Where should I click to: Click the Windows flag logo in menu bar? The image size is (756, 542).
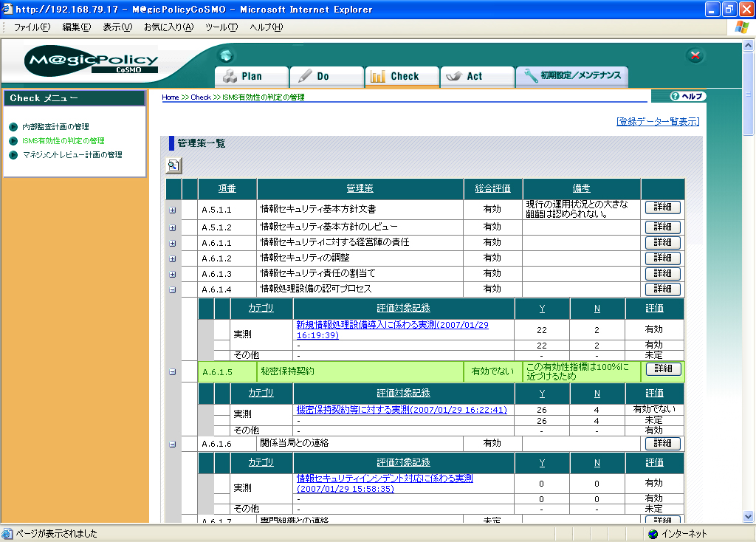click(741, 27)
